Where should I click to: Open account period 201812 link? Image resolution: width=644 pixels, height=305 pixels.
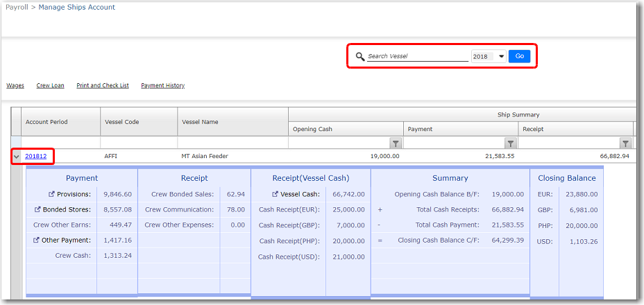point(35,157)
